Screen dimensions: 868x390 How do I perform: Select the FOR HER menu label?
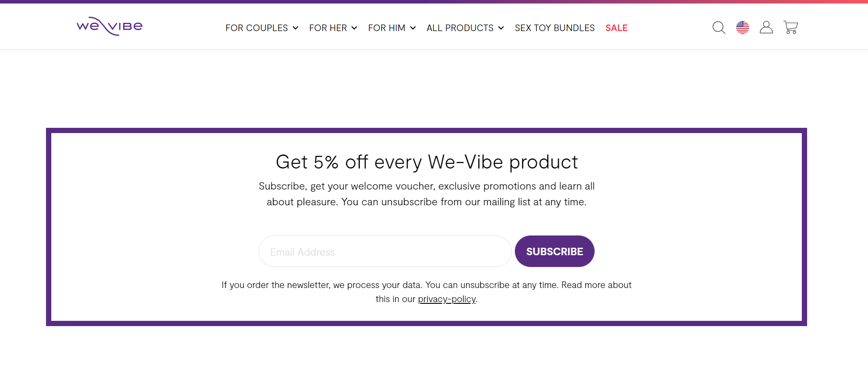[x=328, y=28]
